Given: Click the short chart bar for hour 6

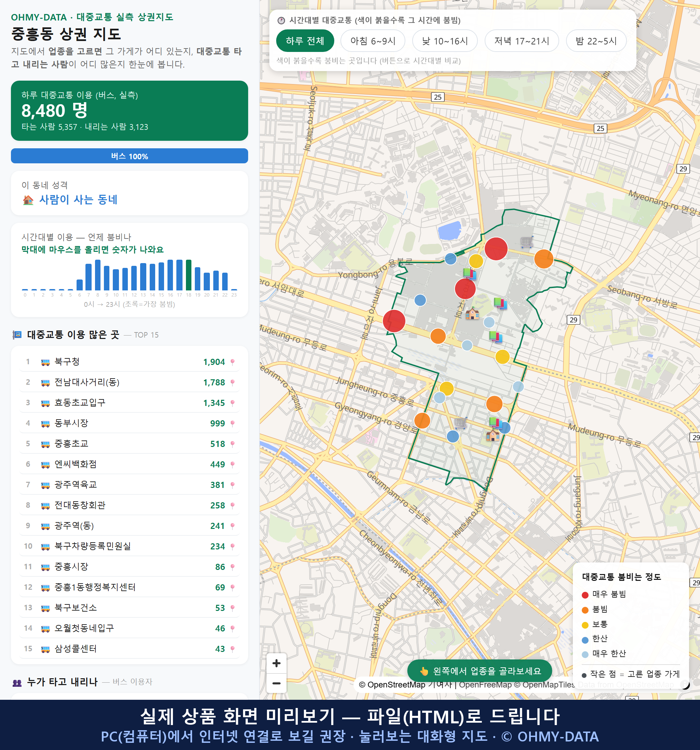Looking at the screenshot, I should click(80, 285).
